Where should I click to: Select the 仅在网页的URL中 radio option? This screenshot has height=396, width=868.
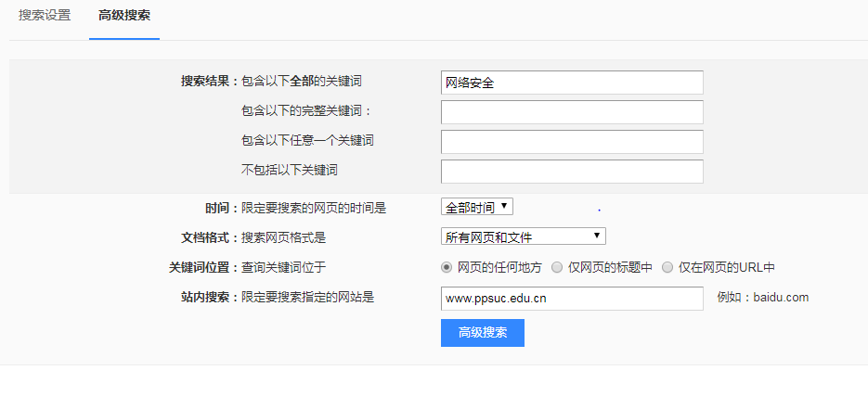[667, 267]
